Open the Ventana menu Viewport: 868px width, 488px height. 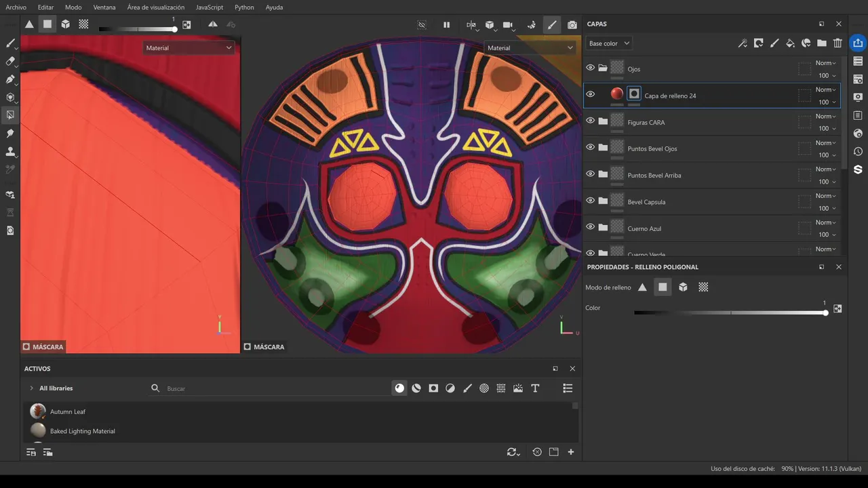pos(104,7)
